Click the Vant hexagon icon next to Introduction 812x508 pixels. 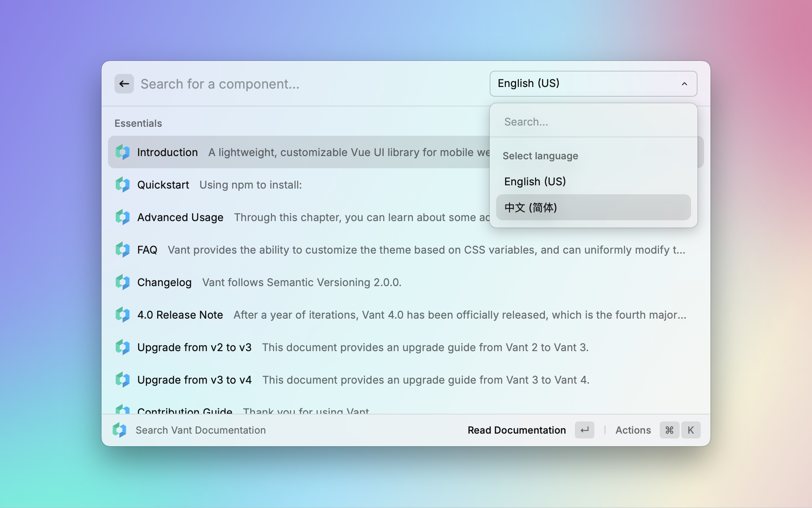[x=122, y=152]
